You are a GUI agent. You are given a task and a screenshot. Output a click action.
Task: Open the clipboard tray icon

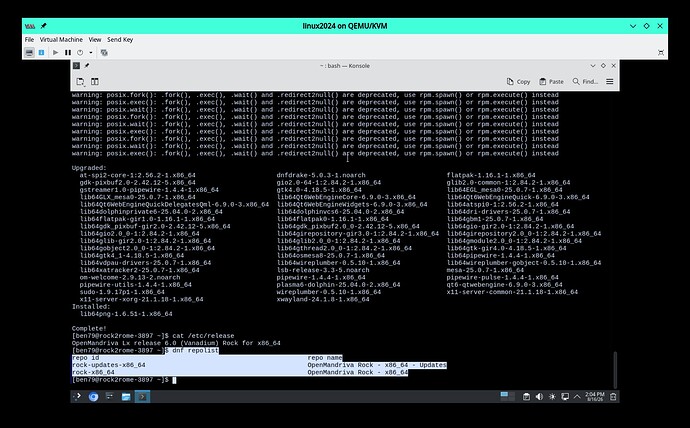[526, 396]
